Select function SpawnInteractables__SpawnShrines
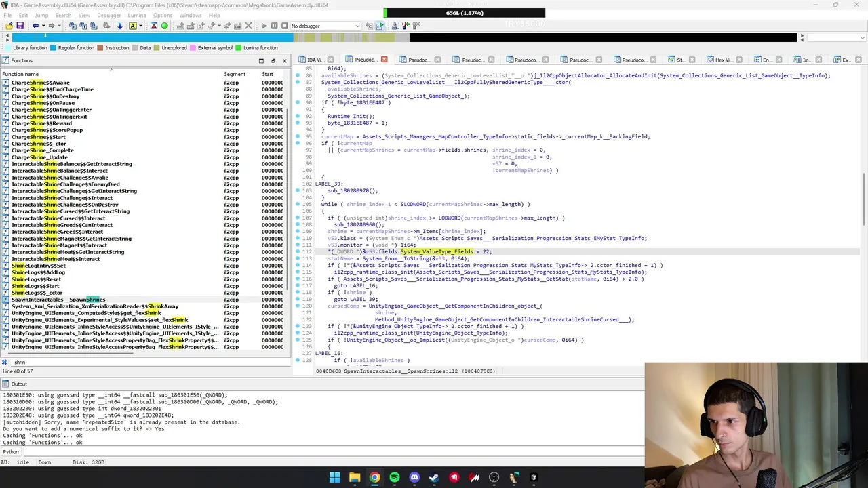Viewport: 868px width, 488px height. pos(58,300)
